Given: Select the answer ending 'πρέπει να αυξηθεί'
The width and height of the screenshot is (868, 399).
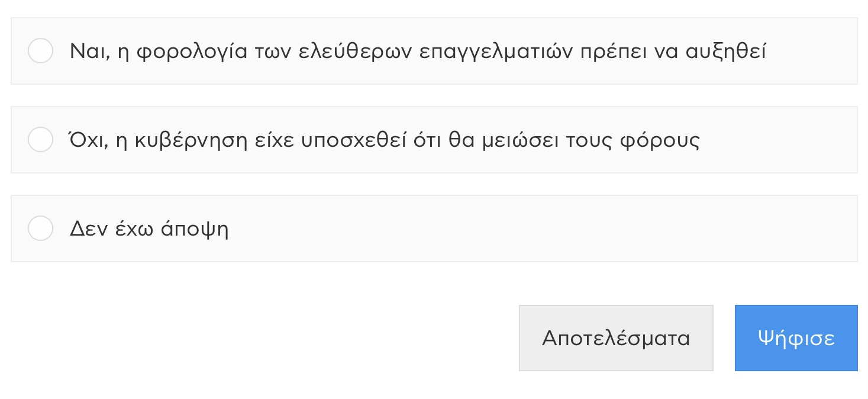Looking at the screenshot, I should click(434, 51).
